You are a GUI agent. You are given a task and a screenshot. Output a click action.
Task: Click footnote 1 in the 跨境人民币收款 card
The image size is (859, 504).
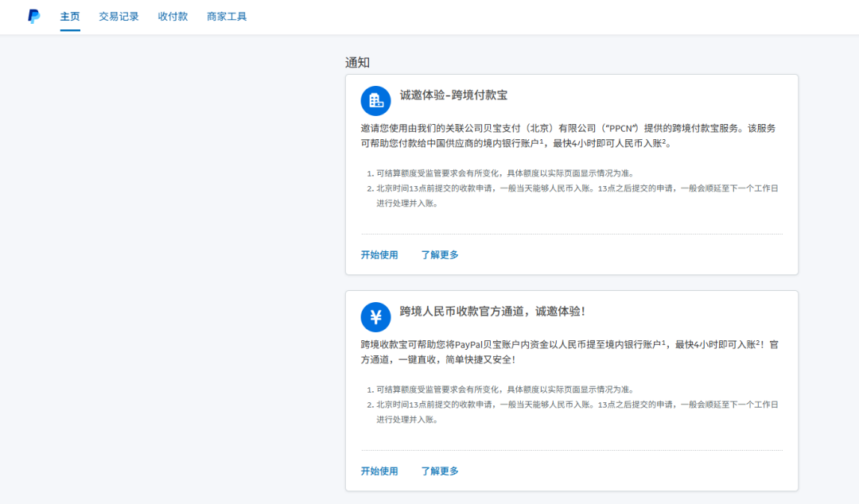point(501,390)
